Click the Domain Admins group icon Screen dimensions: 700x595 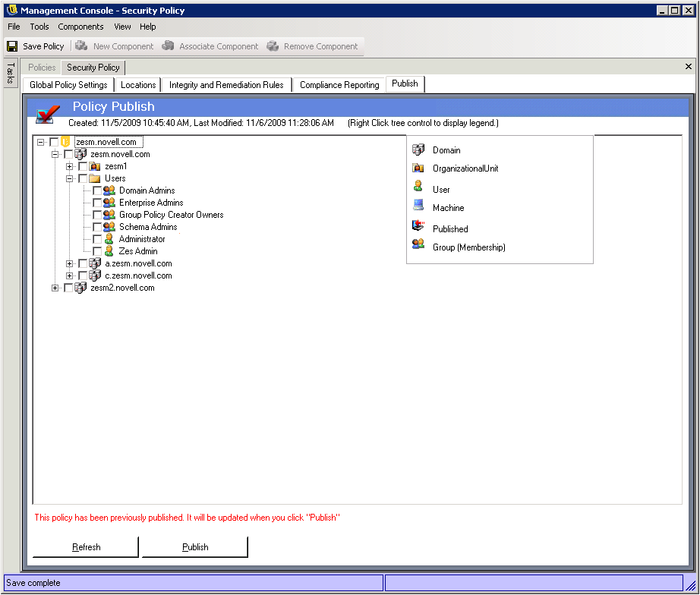[x=109, y=190]
